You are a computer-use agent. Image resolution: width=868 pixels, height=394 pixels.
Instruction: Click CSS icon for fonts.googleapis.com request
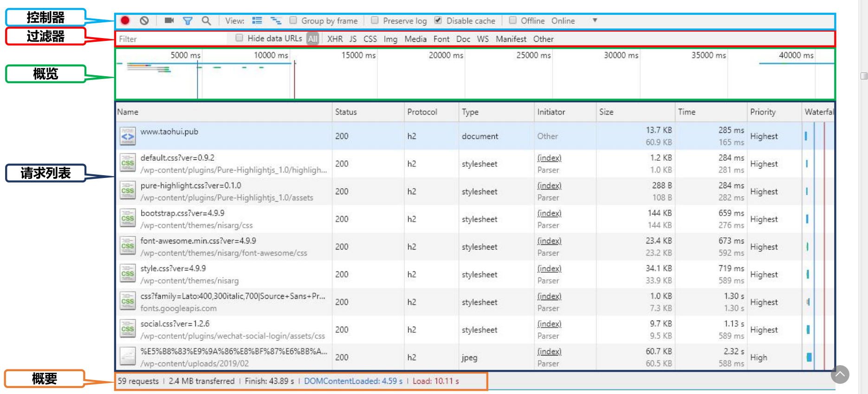tap(128, 302)
